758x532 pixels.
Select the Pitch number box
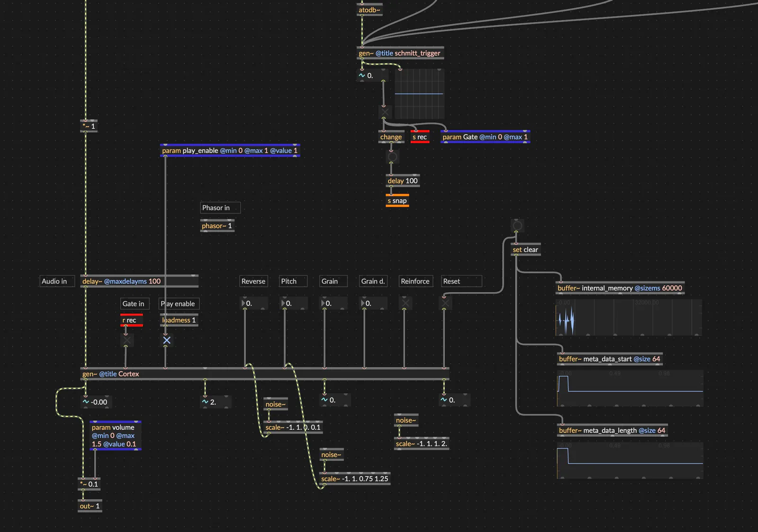(x=294, y=303)
